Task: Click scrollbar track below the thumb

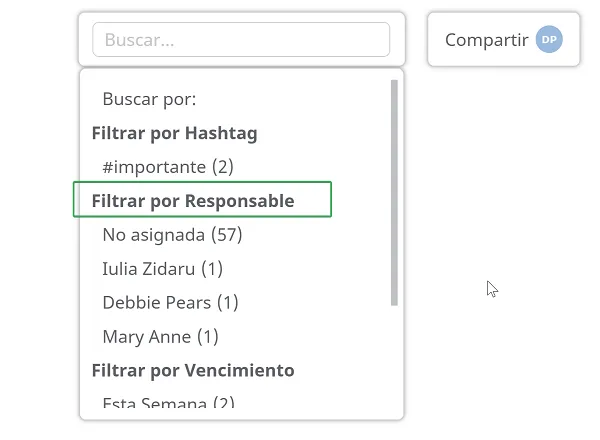Action: pyautogui.click(x=394, y=356)
